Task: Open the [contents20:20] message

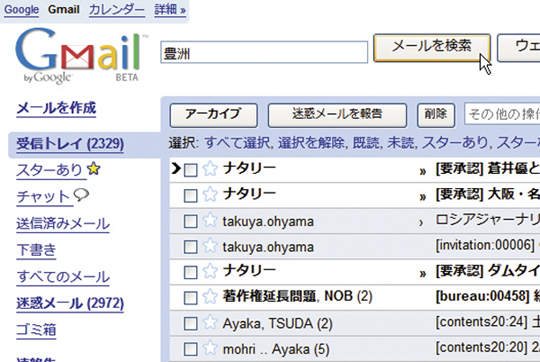Action: (488, 348)
